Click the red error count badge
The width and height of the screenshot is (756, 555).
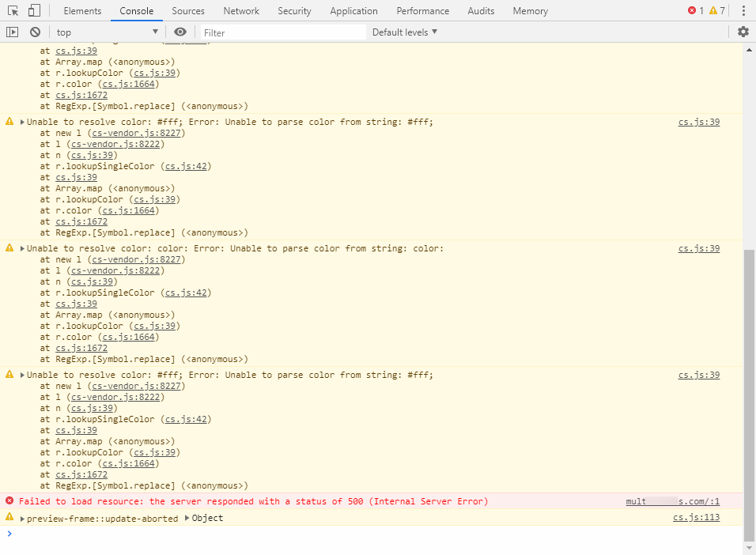pyautogui.click(x=696, y=10)
